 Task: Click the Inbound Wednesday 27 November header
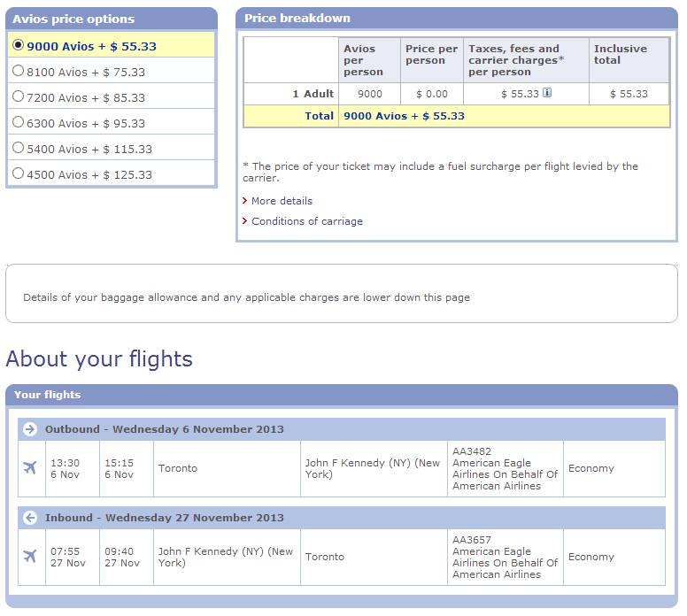[x=342, y=518]
